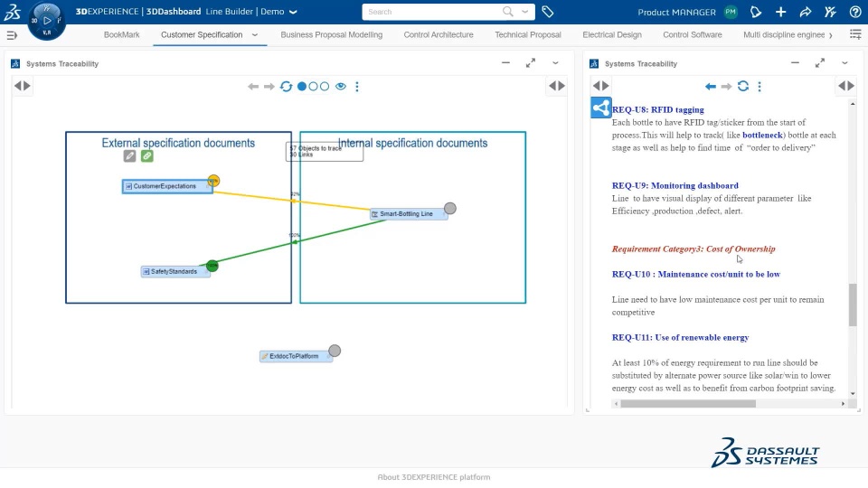Switch to Business Proposal Modelling tab
The height and width of the screenshot is (488, 868).
(331, 35)
